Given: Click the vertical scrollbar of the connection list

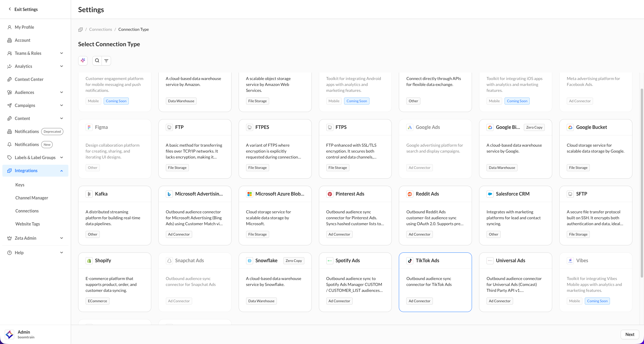Looking at the screenshot, I should pyautogui.click(x=642, y=183).
